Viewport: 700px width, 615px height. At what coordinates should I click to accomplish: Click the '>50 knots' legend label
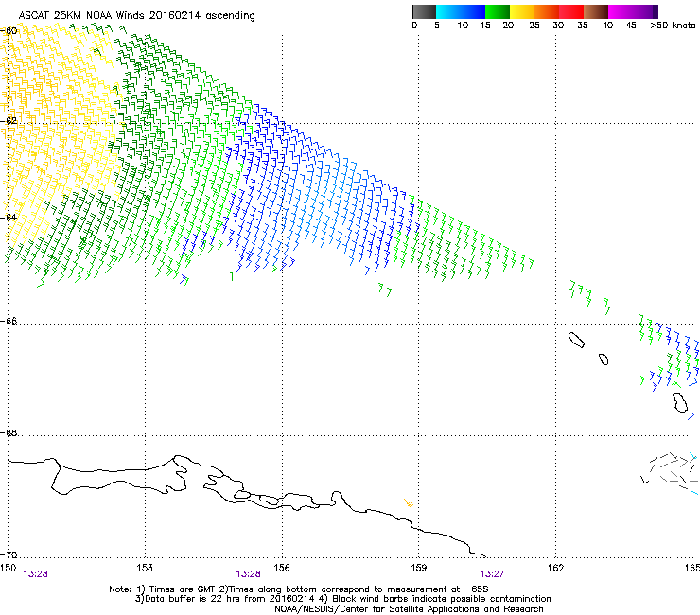pyautogui.click(x=673, y=26)
